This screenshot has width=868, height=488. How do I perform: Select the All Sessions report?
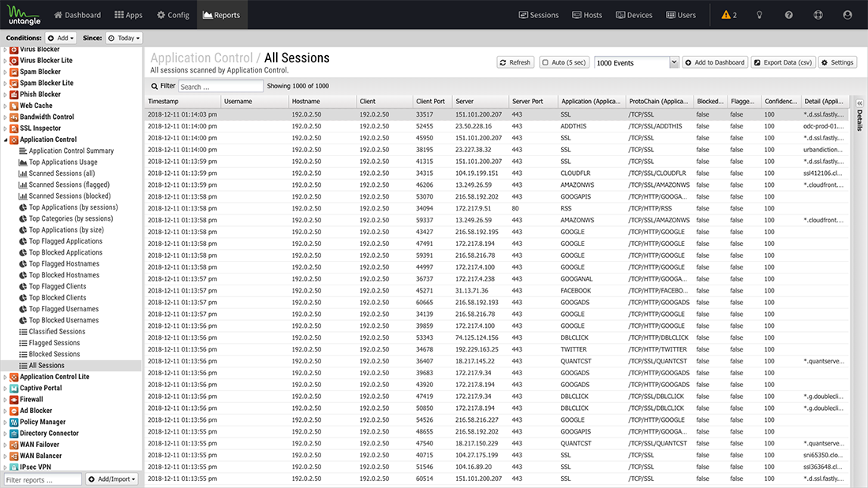tap(71, 366)
